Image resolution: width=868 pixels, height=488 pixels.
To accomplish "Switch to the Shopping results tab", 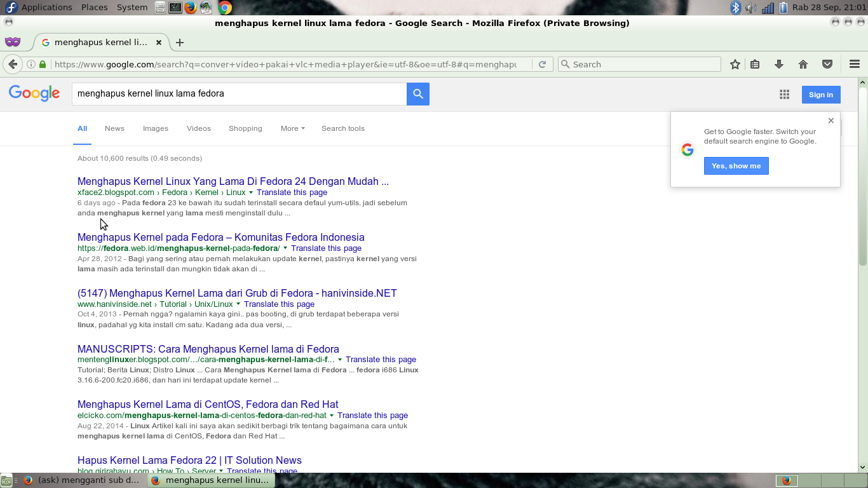I will [245, 128].
